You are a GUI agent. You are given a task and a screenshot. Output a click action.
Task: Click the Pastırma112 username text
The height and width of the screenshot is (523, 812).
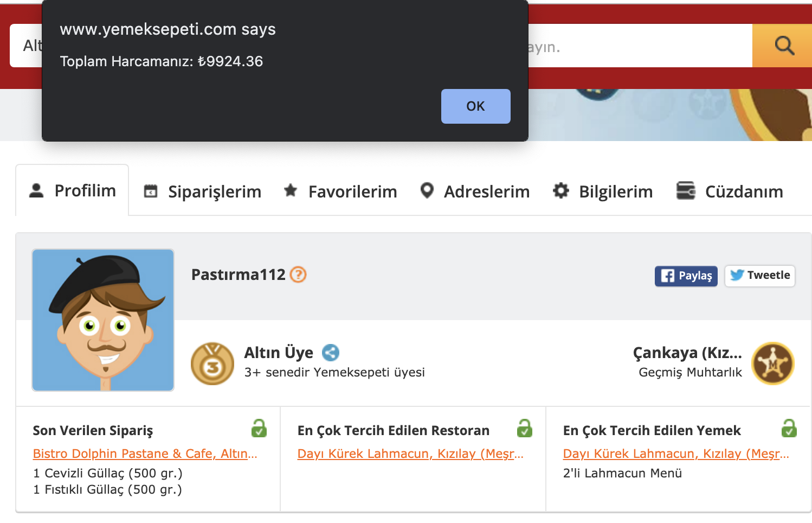click(239, 275)
